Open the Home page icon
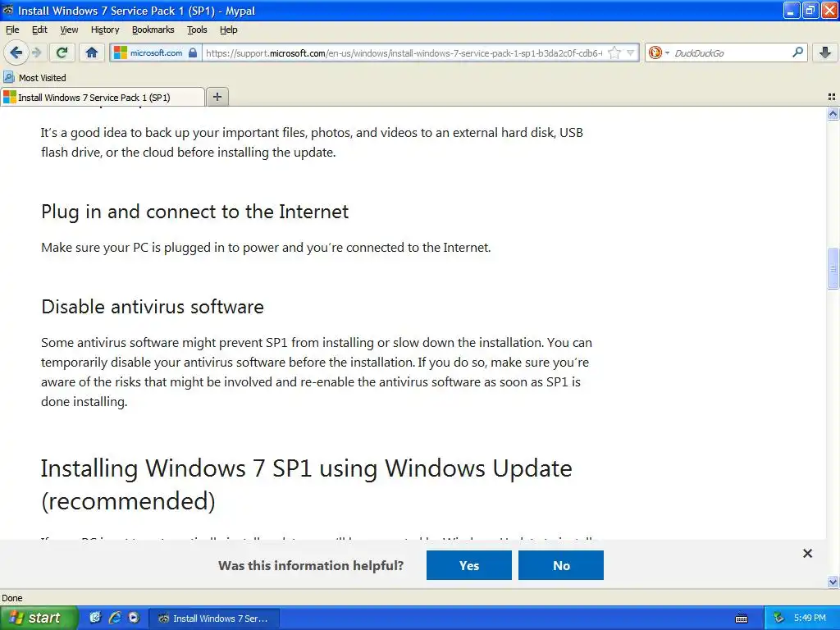840x630 pixels. click(x=92, y=52)
